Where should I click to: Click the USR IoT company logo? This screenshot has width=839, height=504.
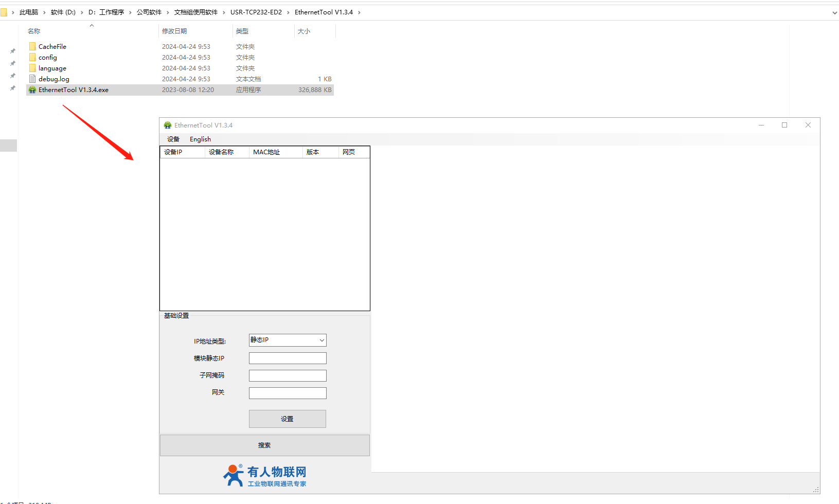(x=264, y=475)
